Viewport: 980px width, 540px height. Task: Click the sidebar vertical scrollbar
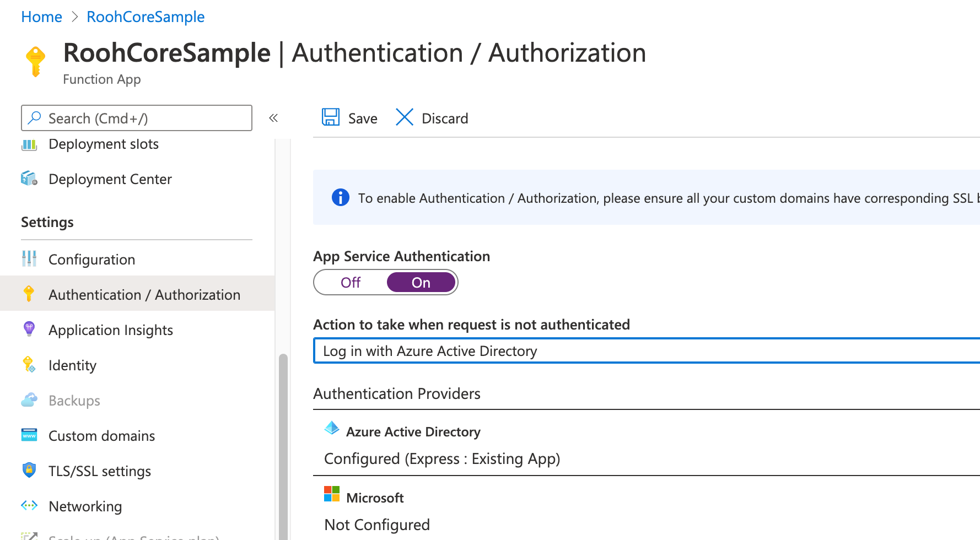pyautogui.click(x=283, y=441)
